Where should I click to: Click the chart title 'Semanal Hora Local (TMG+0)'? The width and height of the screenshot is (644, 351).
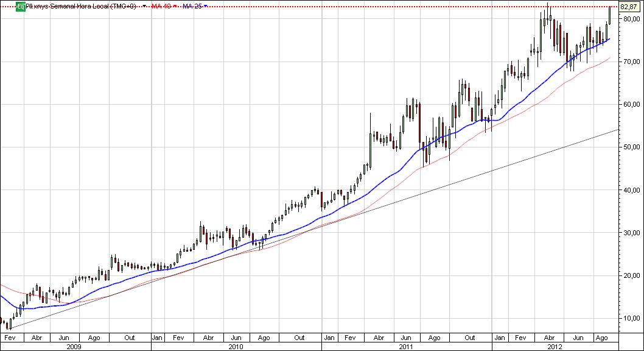coord(93,7)
